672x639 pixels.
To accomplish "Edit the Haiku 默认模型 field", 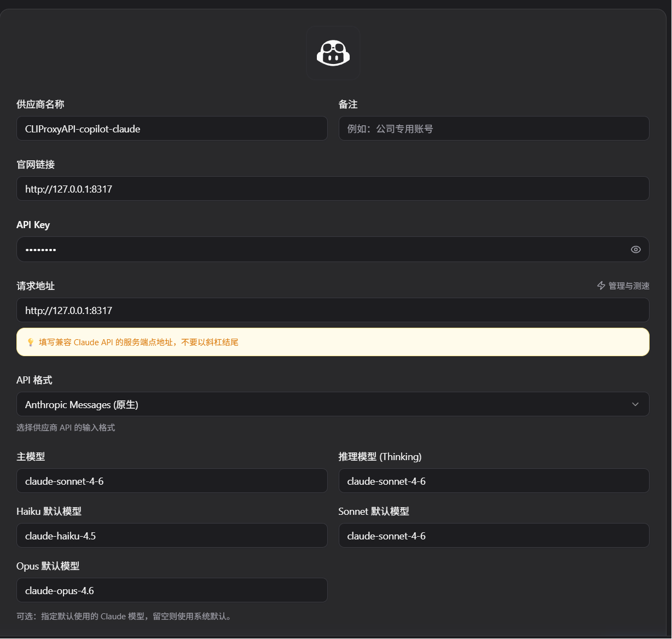I will coord(172,536).
